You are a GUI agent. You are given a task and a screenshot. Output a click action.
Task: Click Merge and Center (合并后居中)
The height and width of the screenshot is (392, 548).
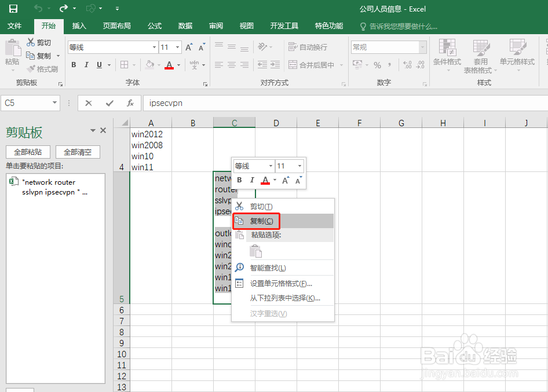click(312, 65)
